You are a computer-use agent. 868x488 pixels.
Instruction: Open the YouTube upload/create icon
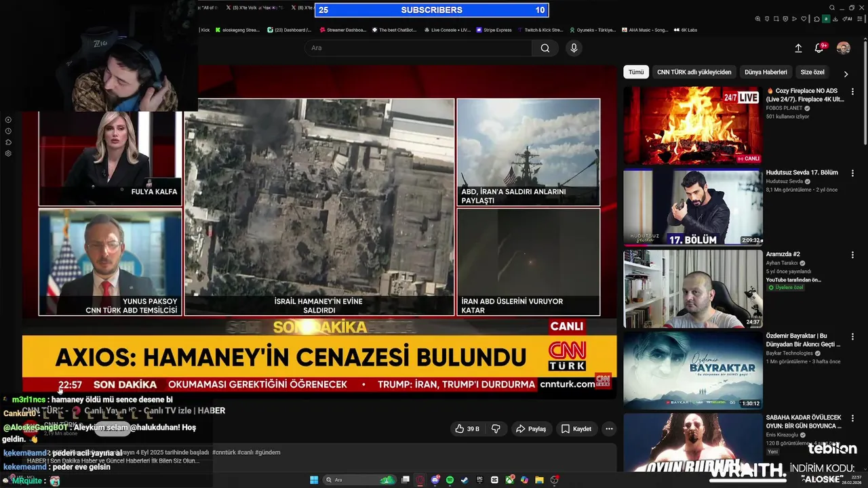tap(798, 48)
